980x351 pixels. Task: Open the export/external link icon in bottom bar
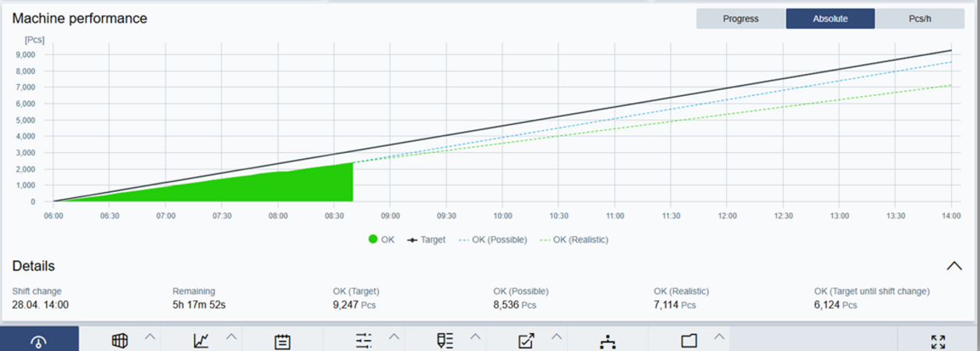pyautogui.click(x=527, y=341)
